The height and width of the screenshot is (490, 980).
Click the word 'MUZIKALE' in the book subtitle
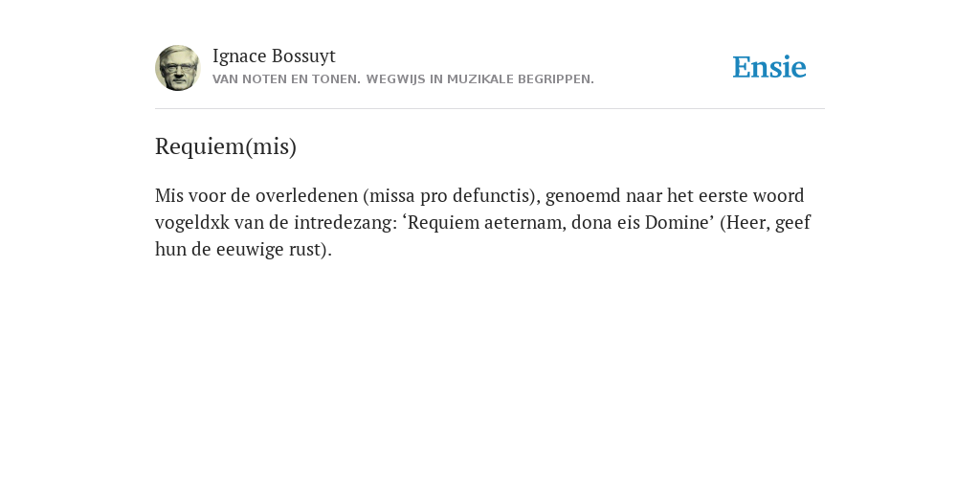[477, 79]
